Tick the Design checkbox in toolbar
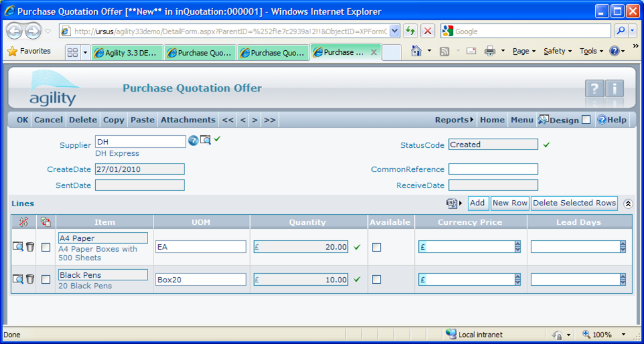This screenshot has width=644, height=344. click(x=586, y=120)
